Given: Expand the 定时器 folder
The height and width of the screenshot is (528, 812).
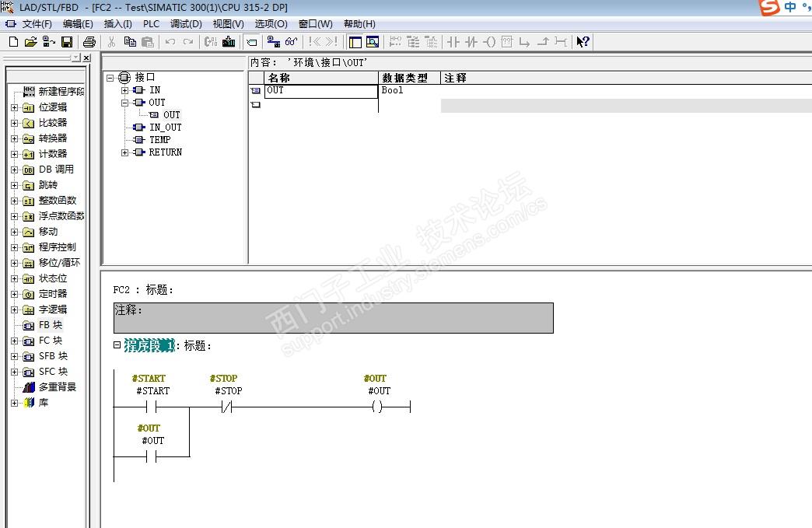Looking at the screenshot, I should 15,294.
